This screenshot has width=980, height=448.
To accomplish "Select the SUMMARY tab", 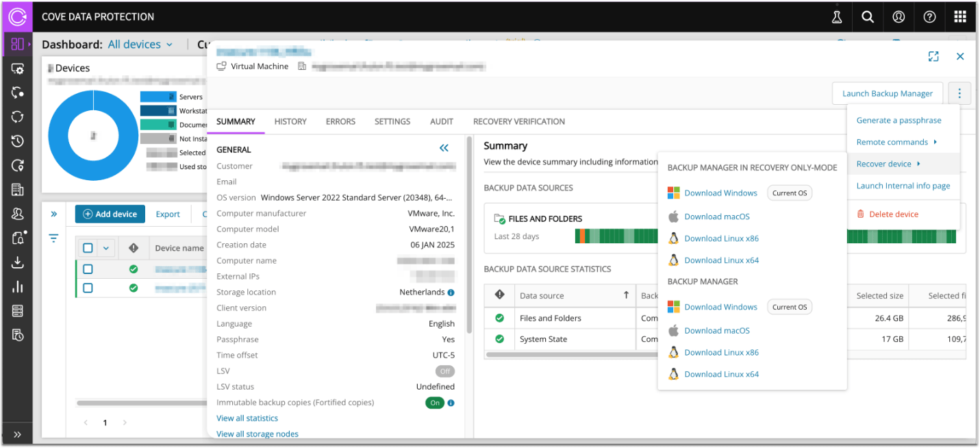I will 236,121.
